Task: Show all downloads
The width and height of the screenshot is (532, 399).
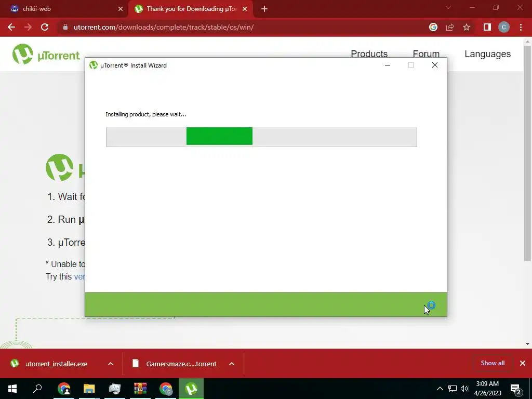Action: [x=493, y=363]
